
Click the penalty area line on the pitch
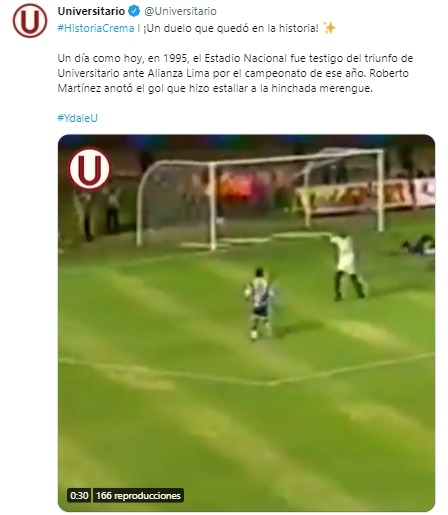click(246, 371)
